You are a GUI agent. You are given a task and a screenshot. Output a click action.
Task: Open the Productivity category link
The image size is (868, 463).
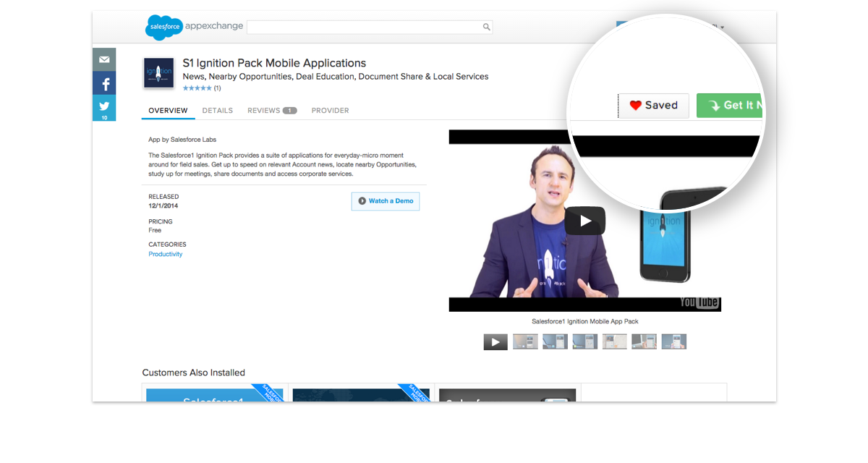166,254
